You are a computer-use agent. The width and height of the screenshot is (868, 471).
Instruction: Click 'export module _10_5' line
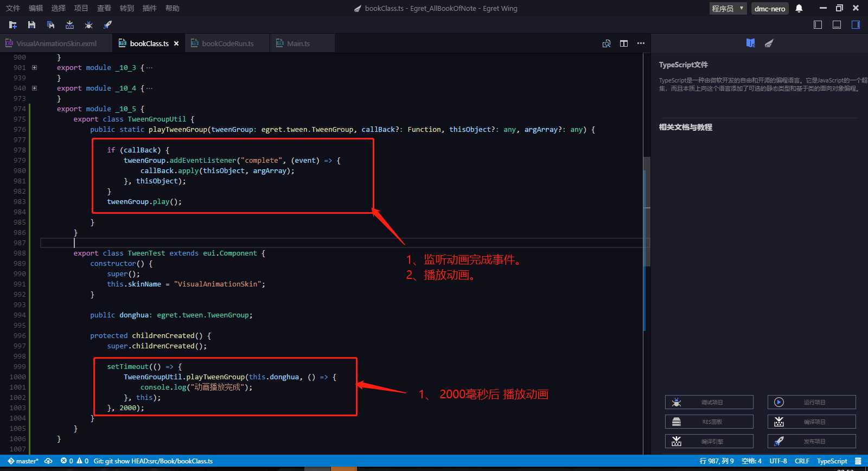click(100, 109)
